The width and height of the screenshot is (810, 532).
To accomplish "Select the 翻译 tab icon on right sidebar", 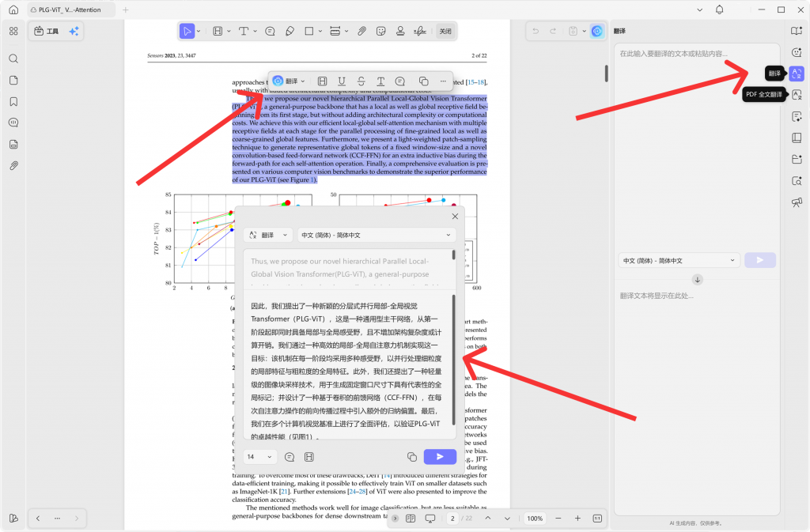I will click(797, 74).
